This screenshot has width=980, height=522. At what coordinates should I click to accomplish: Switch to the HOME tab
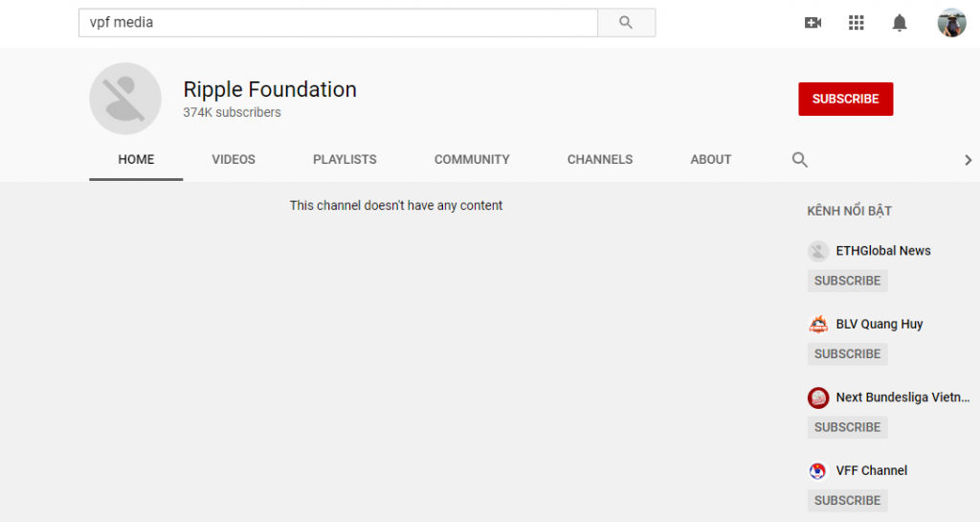pos(136,160)
